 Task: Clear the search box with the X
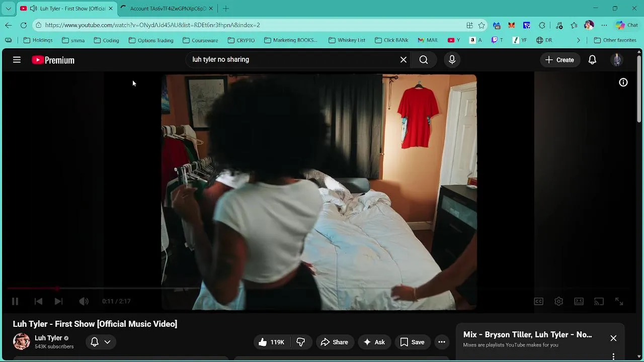tap(404, 60)
